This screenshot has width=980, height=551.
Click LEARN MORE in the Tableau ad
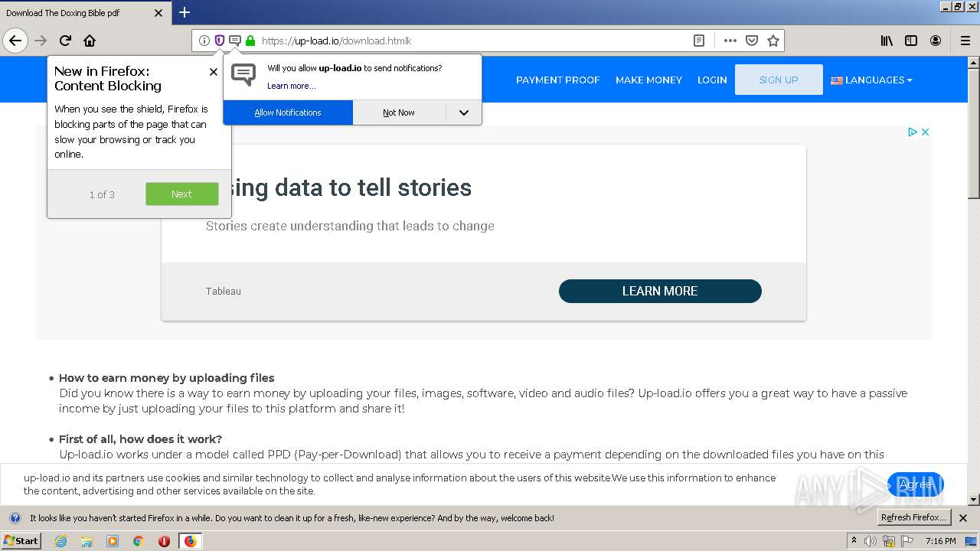[x=660, y=291]
